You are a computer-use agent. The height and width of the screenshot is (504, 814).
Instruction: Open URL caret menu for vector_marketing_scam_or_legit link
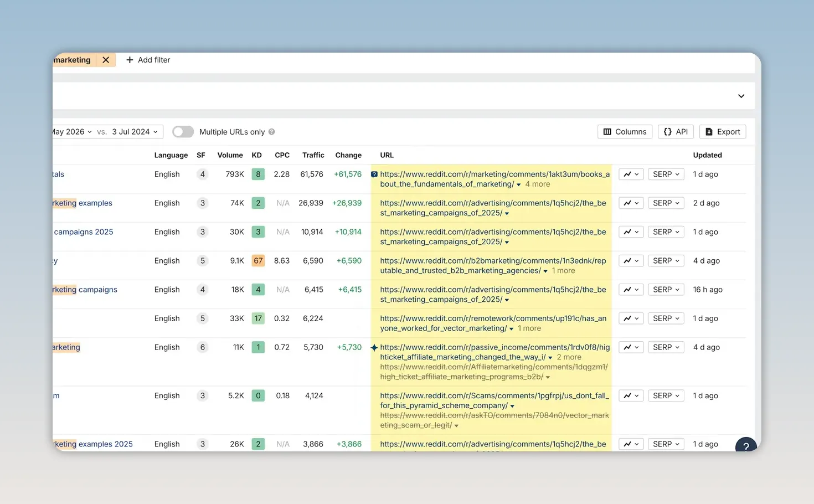[456, 426]
